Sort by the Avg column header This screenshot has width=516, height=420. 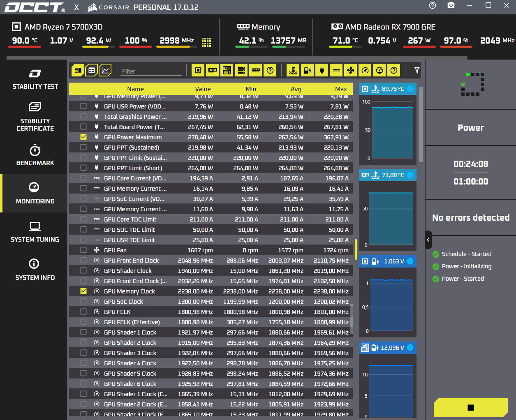pyautogui.click(x=296, y=89)
